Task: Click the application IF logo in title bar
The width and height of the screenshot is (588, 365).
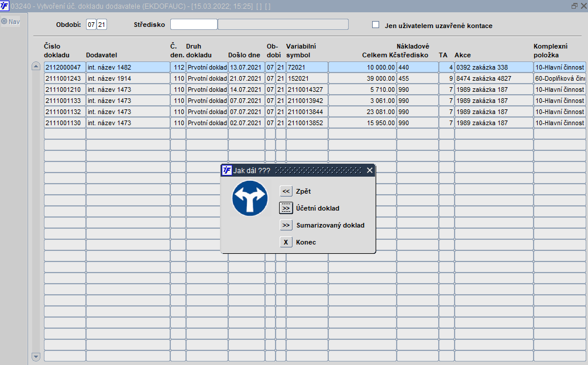Action: point(4,6)
